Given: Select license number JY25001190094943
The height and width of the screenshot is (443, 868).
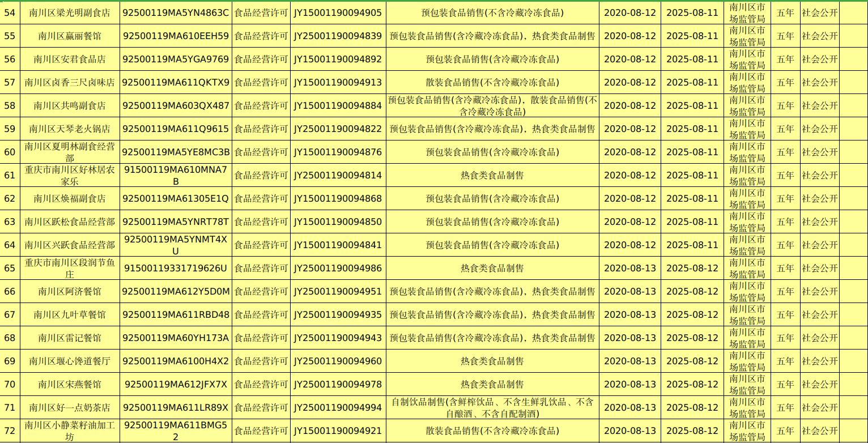Looking at the screenshot, I should [338, 338].
